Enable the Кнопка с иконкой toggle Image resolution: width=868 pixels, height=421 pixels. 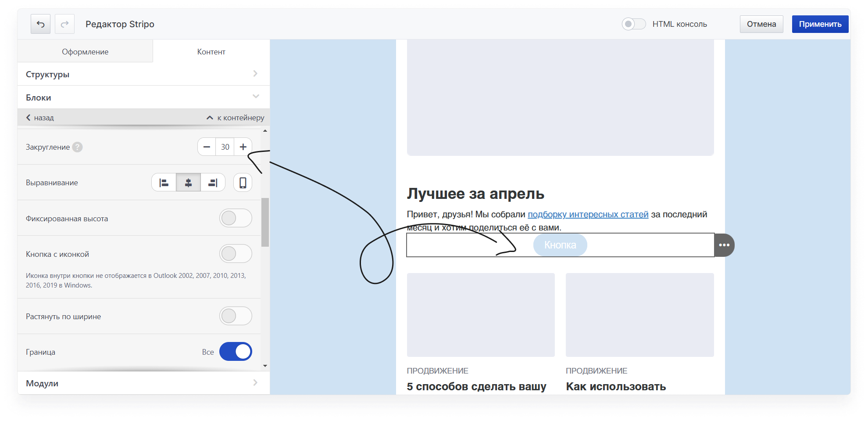[x=236, y=254]
